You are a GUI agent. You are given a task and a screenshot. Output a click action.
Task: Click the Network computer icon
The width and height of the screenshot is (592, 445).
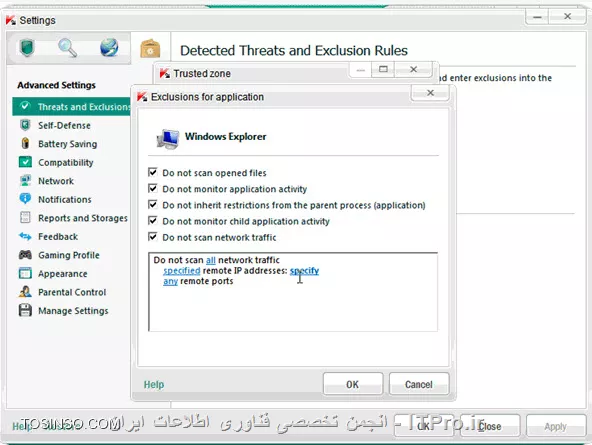pyautogui.click(x=25, y=180)
